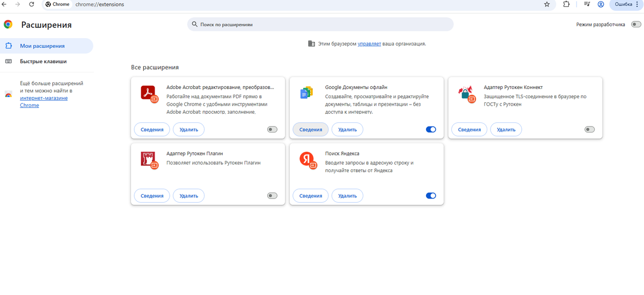Enable Режим разработчика developer mode toggle
Image resolution: width=644 pixels, height=295 pixels.
pos(636,25)
